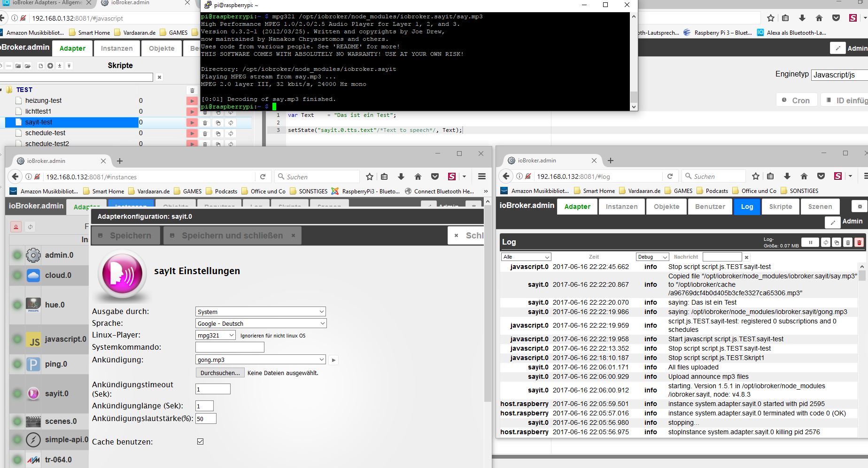Open the Smart Home bookmark in the log window
Screen dimensions: 868x468
click(594, 191)
